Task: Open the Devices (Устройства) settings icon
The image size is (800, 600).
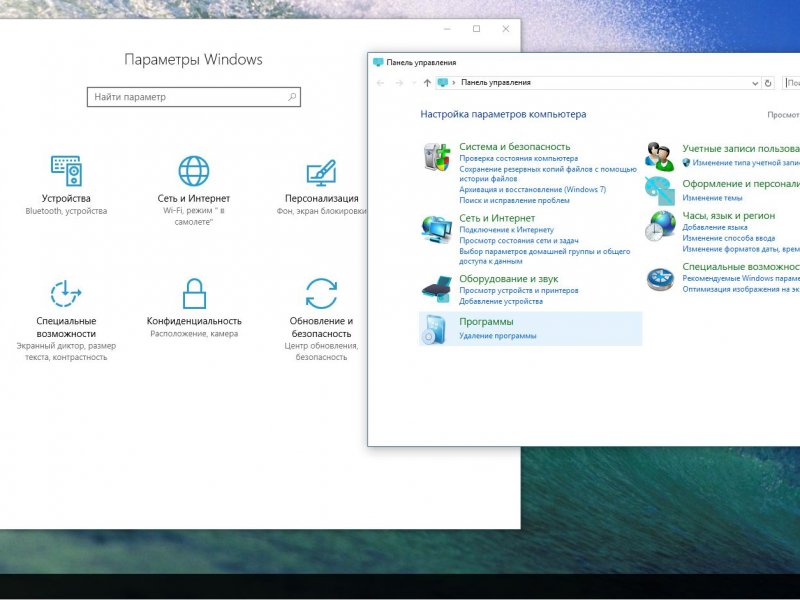Action: (x=66, y=171)
